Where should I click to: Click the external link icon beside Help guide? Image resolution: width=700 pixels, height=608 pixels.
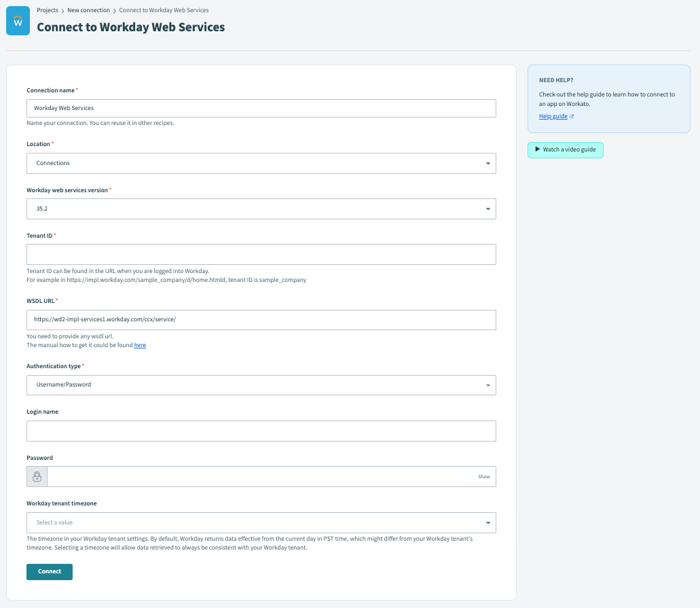(571, 115)
